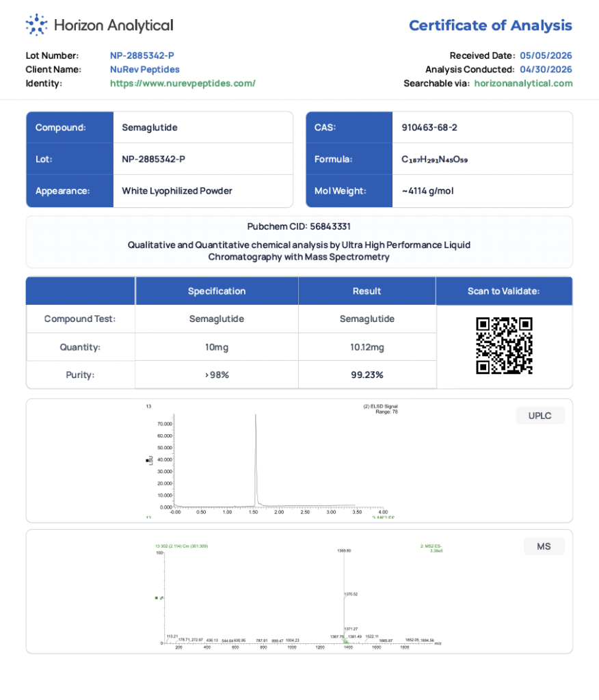Click the Horizon Analytical company name text
The image size is (599, 700).
114,25
